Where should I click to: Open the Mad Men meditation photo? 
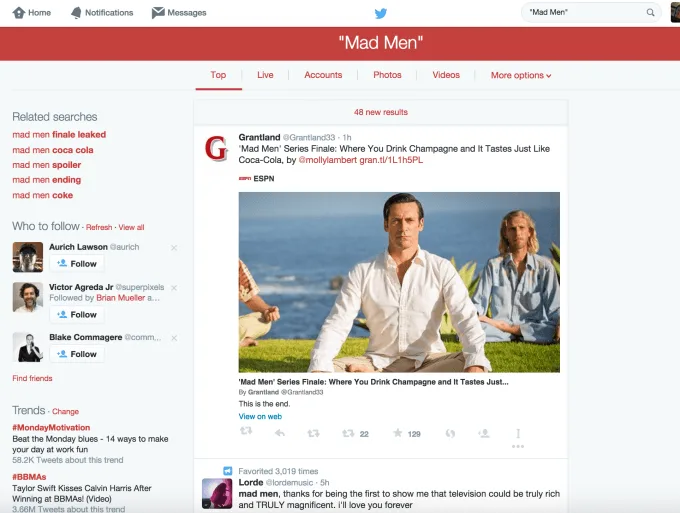(x=399, y=282)
